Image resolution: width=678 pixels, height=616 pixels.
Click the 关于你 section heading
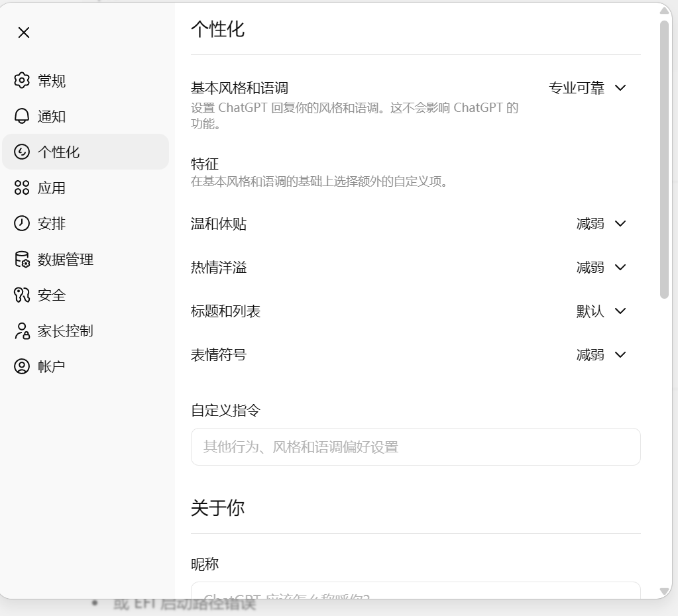(x=217, y=507)
